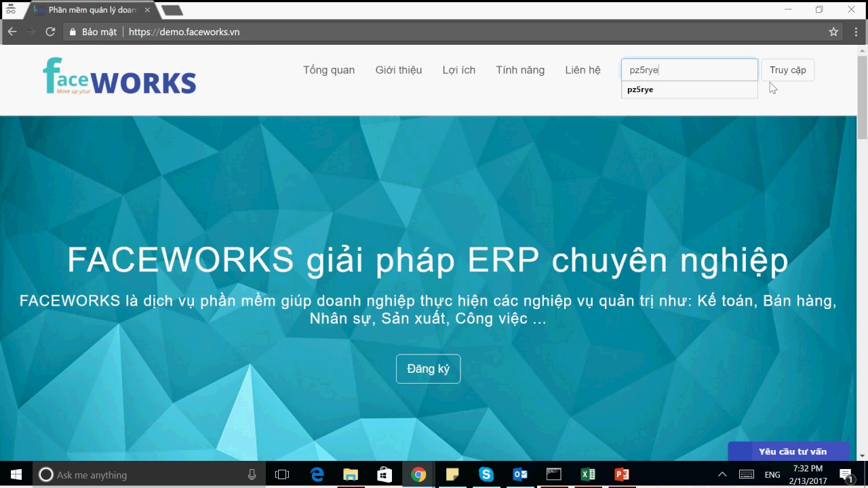This screenshot has height=488, width=868.
Task: Open a new browser tab
Action: (172, 10)
